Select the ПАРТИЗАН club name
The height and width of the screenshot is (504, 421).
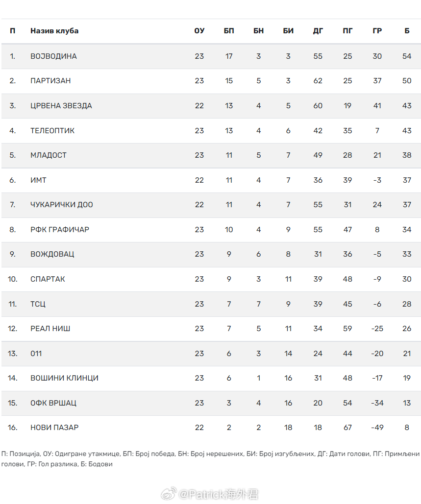[x=50, y=81]
